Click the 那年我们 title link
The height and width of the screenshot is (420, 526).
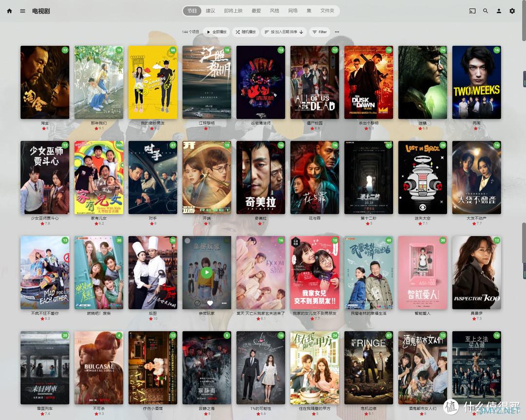(x=99, y=123)
